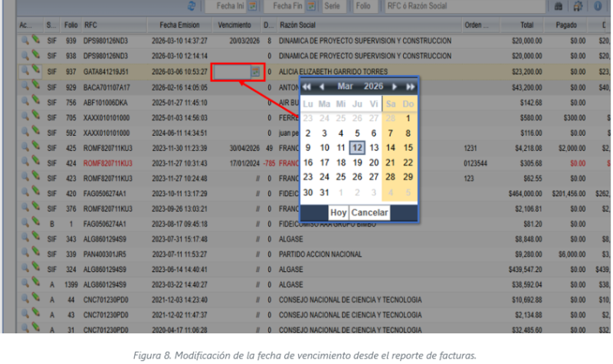
Task: Click the 20/03/2026 Vencimiento date of folio 939
Action: coord(244,41)
